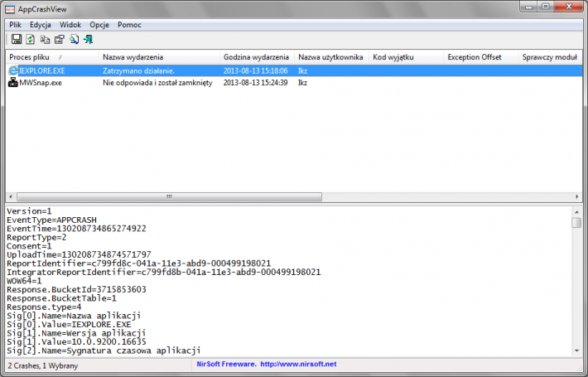Click the 'Response.BucketTable=1' line
The width and height of the screenshot is (588, 377).
point(61,298)
